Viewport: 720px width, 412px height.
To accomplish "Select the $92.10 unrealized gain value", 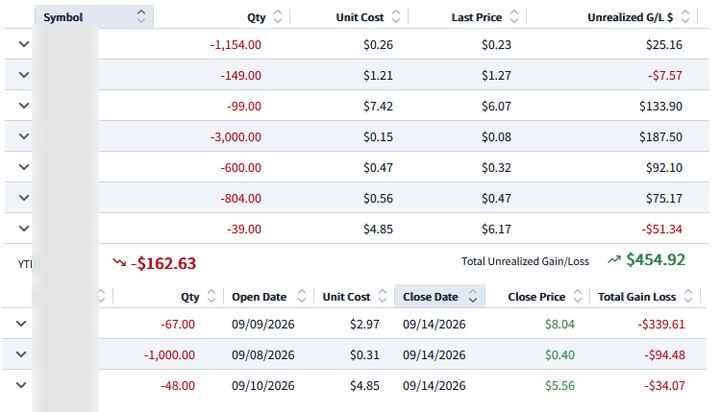I will [x=664, y=168].
